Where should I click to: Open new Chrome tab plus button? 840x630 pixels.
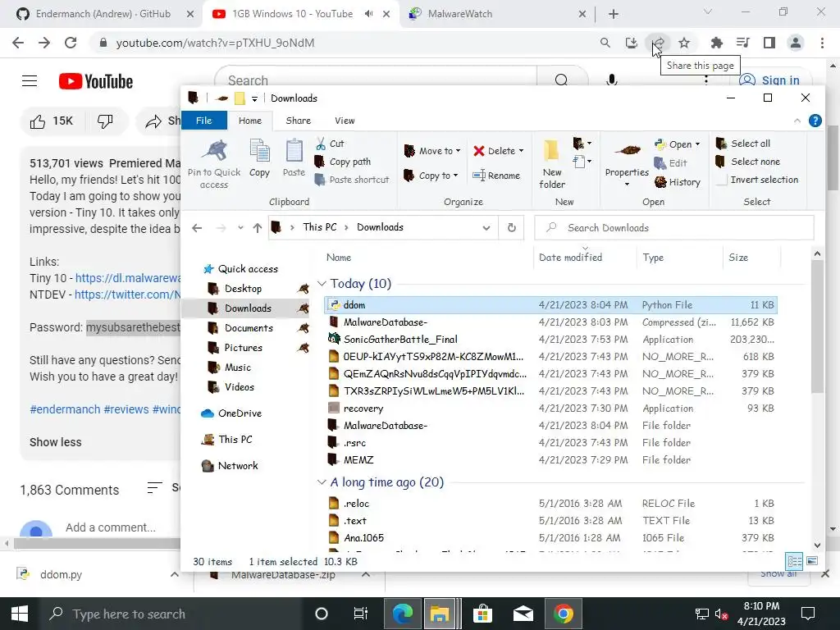[614, 14]
